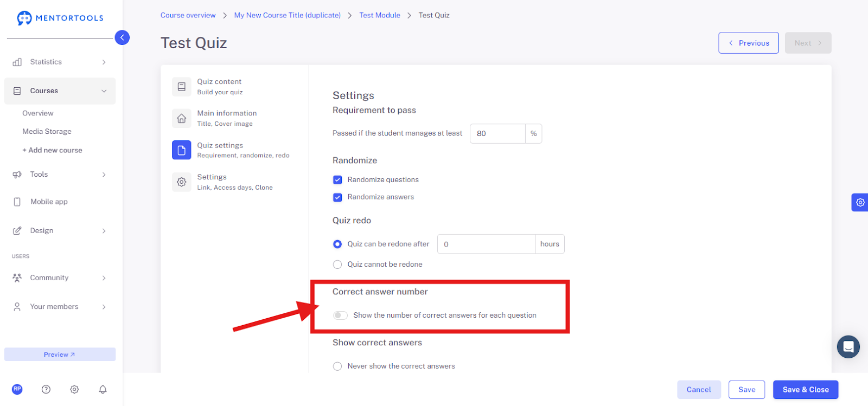Click the Community people icon
This screenshot has height=406, width=868.
17,278
